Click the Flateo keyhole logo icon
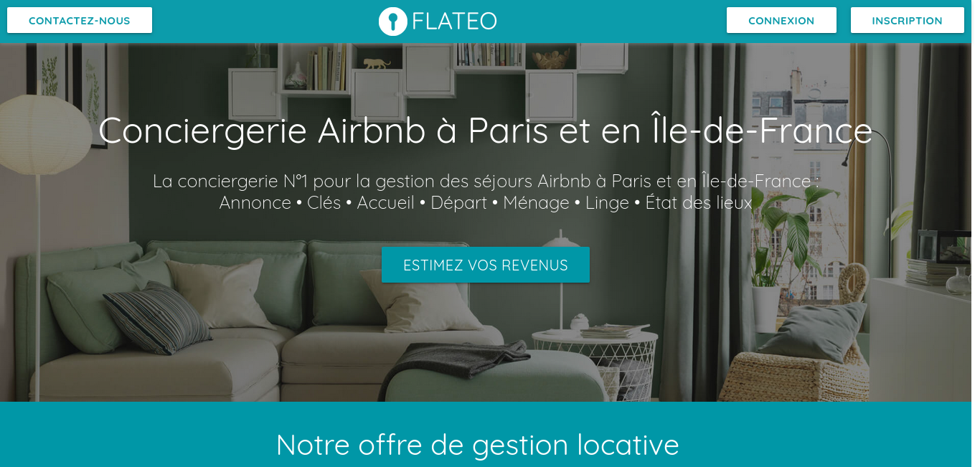The height and width of the screenshot is (467, 980). tap(392, 21)
